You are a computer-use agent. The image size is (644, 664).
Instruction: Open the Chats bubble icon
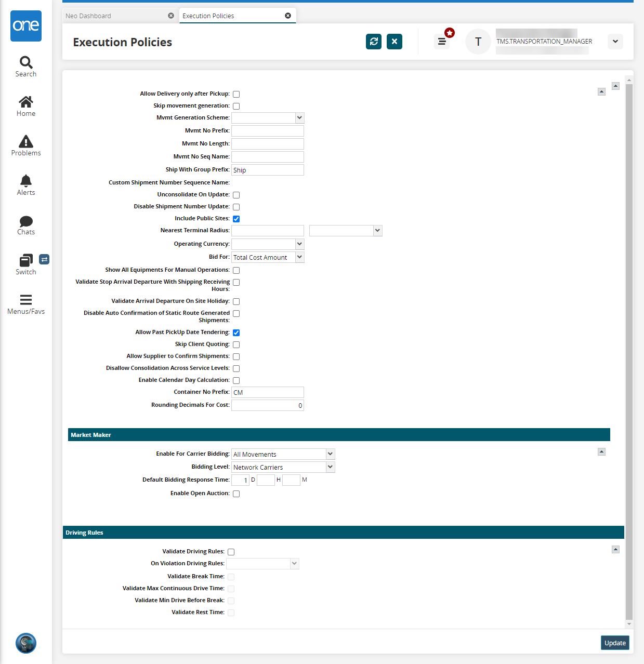tap(26, 225)
